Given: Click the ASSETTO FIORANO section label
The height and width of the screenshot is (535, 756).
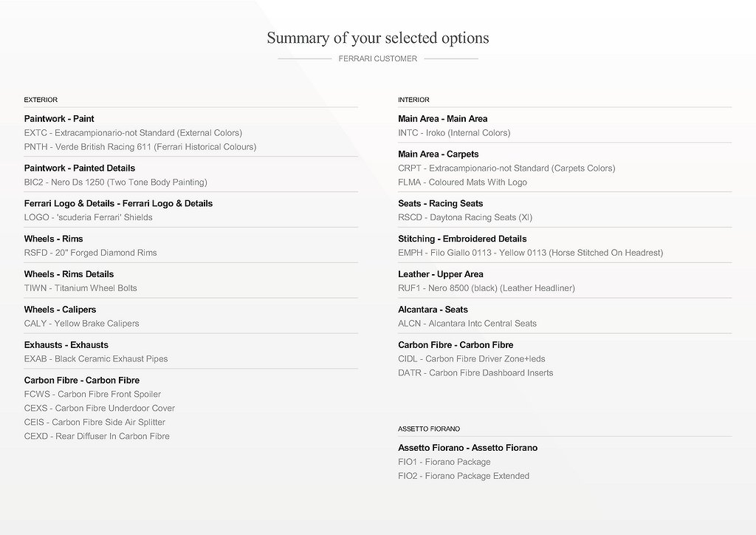Looking at the screenshot, I should click(x=429, y=429).
